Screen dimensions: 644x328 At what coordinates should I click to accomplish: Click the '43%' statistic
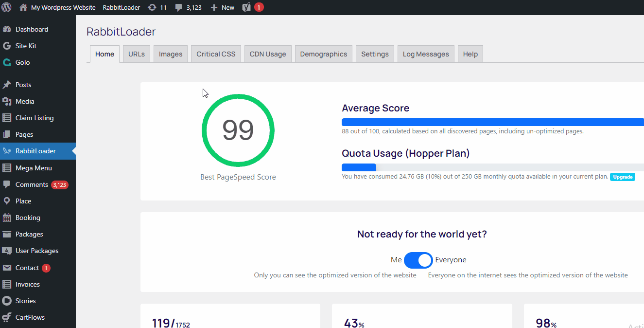tap(354, 324)
